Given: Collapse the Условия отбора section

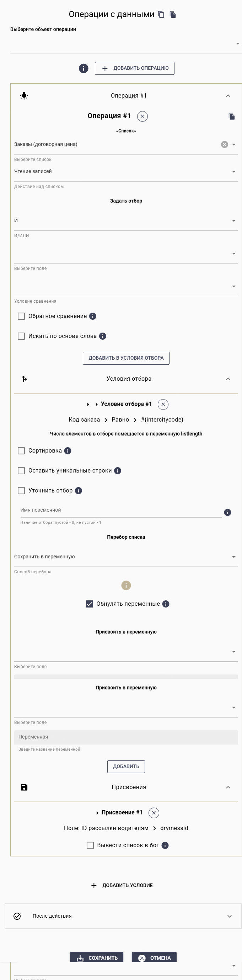Looking at the screenshot, I should [x=228, y=379].
